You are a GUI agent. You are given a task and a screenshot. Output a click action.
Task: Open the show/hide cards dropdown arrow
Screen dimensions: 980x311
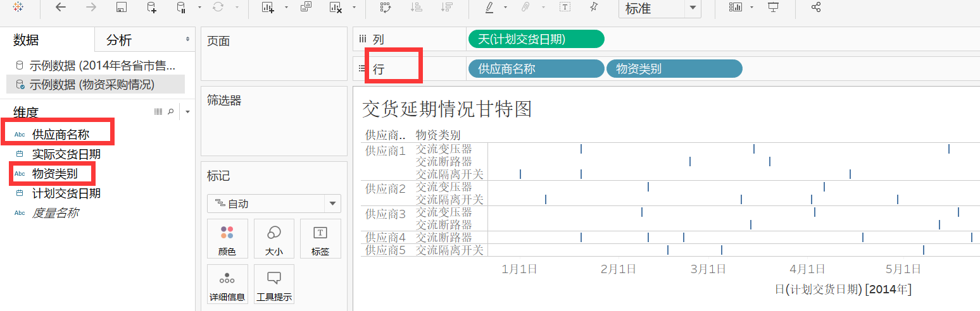[751, 8]
